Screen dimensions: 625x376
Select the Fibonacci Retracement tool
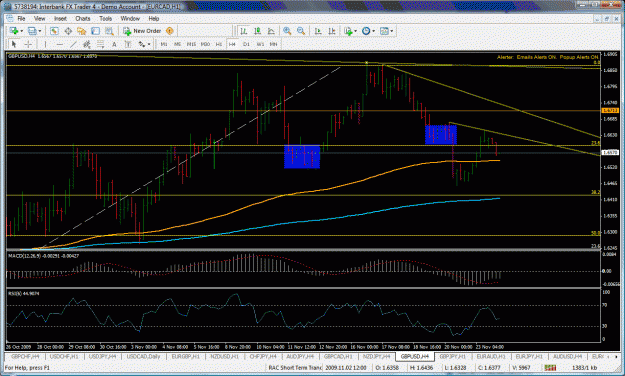pos(100,44)
